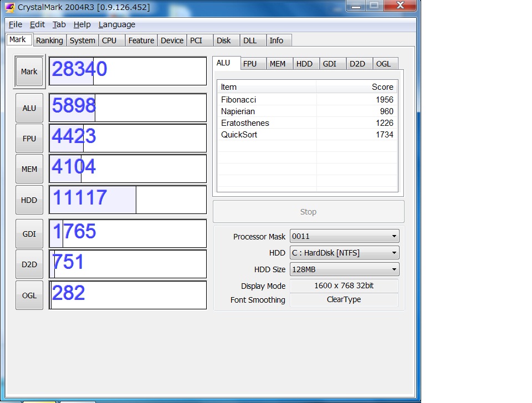This screenshot has height=403, width=532.
Task: Click the Stop button
Action: pos(309,212)
